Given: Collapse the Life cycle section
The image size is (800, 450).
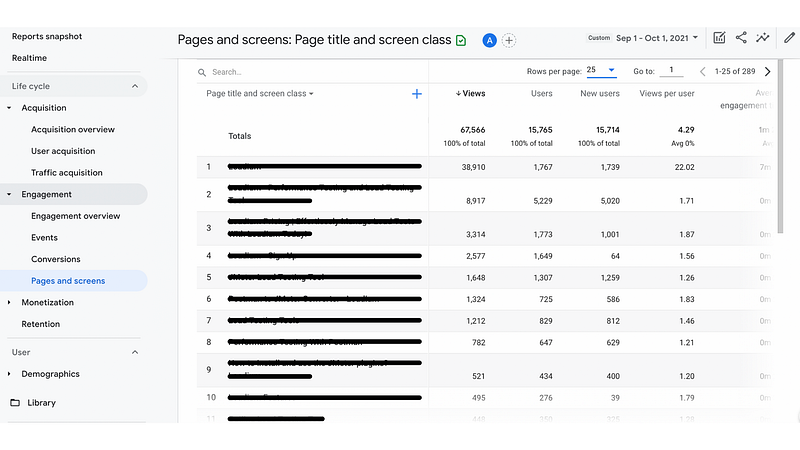Looking at the screenshot, I should pyautogui.click(x=135, y=86).
